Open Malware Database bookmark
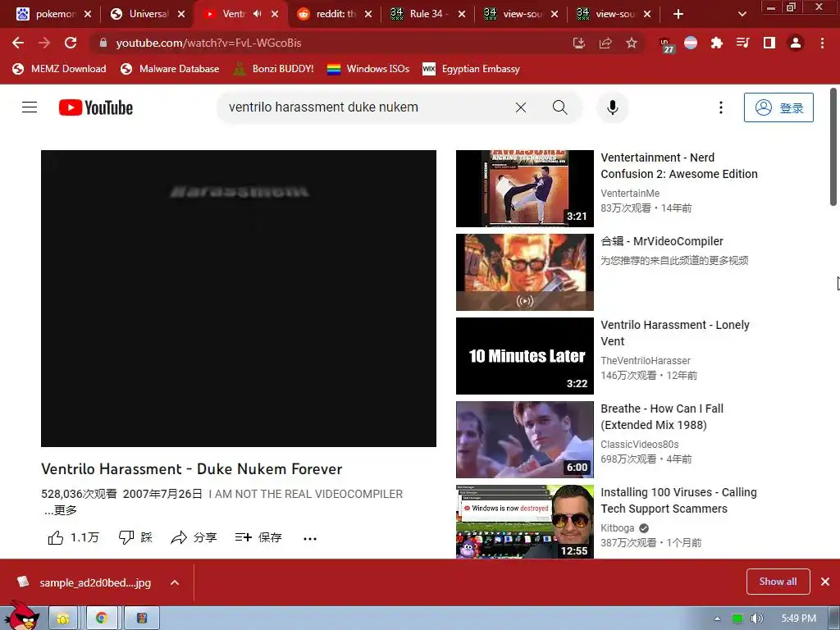840x630 pixels. 170,69
